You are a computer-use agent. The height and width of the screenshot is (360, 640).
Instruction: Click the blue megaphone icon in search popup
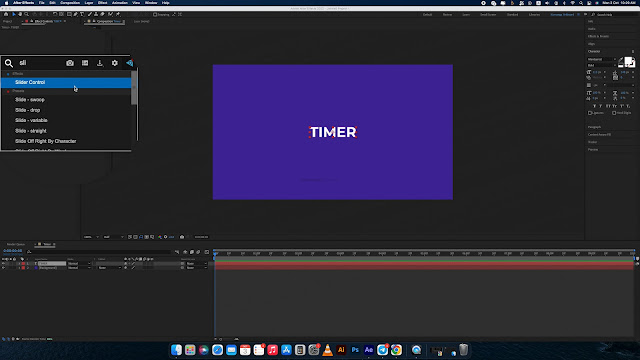[x=129, y=63]
